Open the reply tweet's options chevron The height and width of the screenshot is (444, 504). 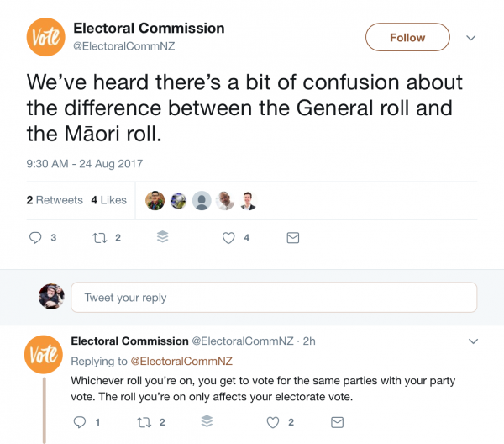coord(473,341)
